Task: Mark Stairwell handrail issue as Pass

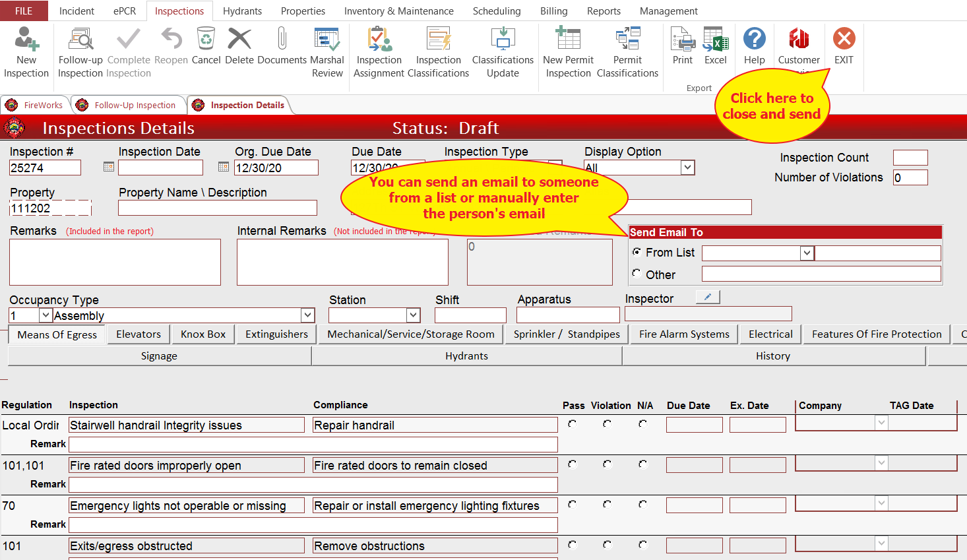Action: tap(572, 424)
